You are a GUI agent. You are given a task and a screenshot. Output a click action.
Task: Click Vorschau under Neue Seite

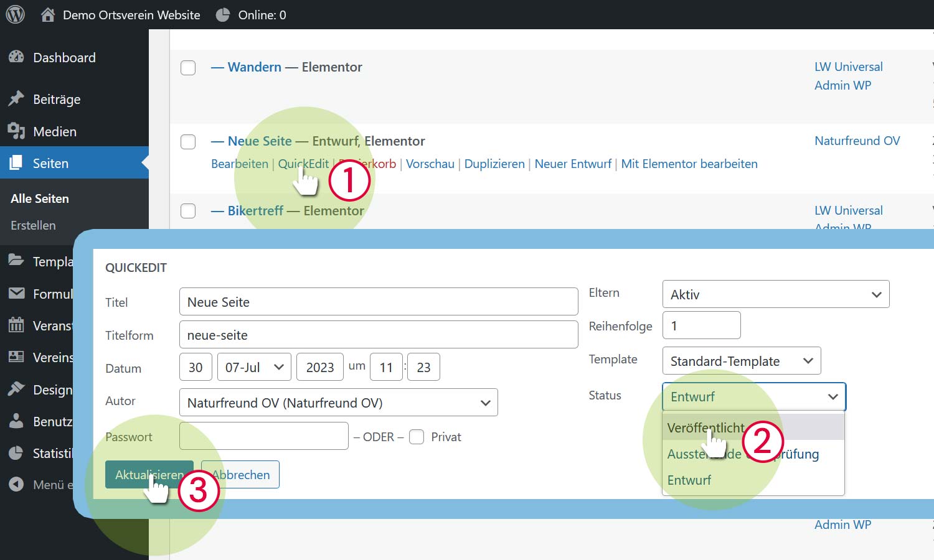pos(430,164)
